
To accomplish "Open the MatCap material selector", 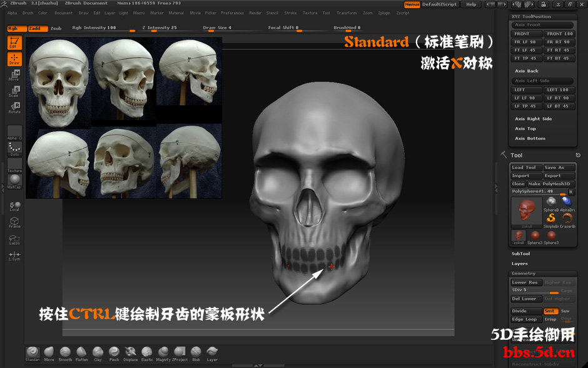I will tap(14, 181).
